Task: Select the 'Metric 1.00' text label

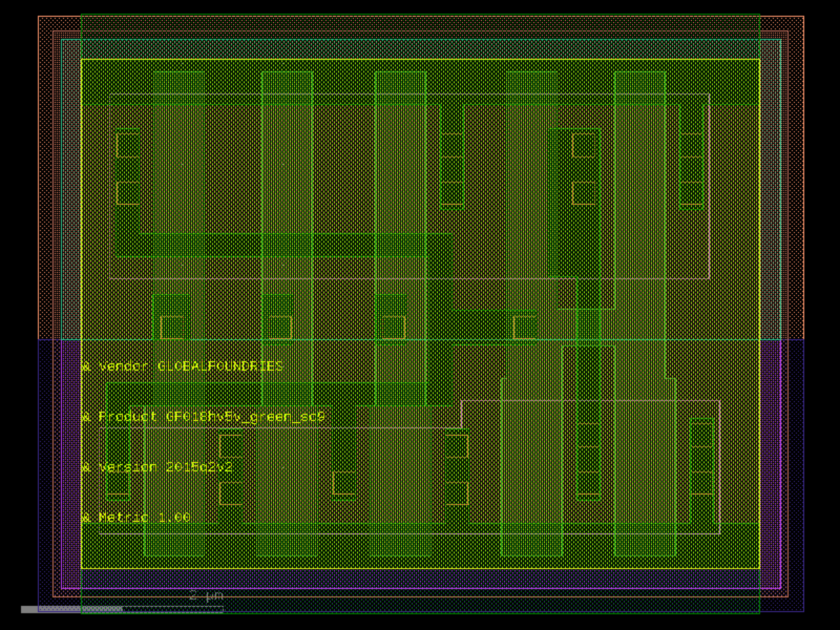Action: pos(144,517)
